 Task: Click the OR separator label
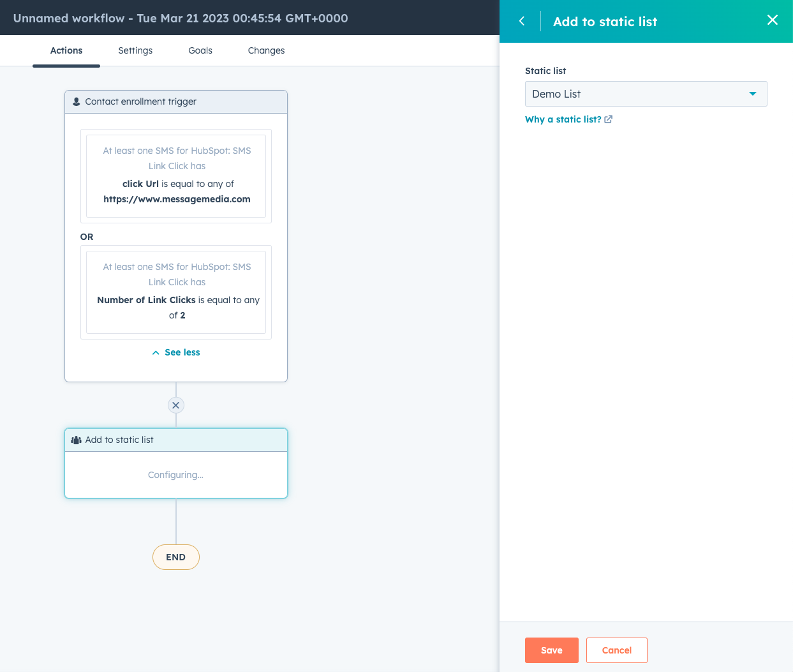[x=87, y=237]
